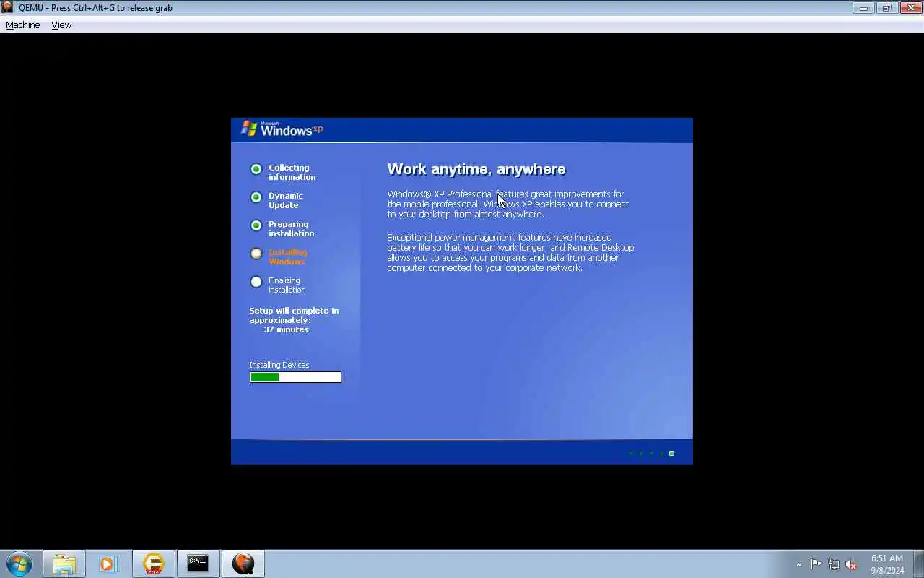This screenshot has height=578, width=924.
Task: Click the network tray icon
Action: [834, 564]
